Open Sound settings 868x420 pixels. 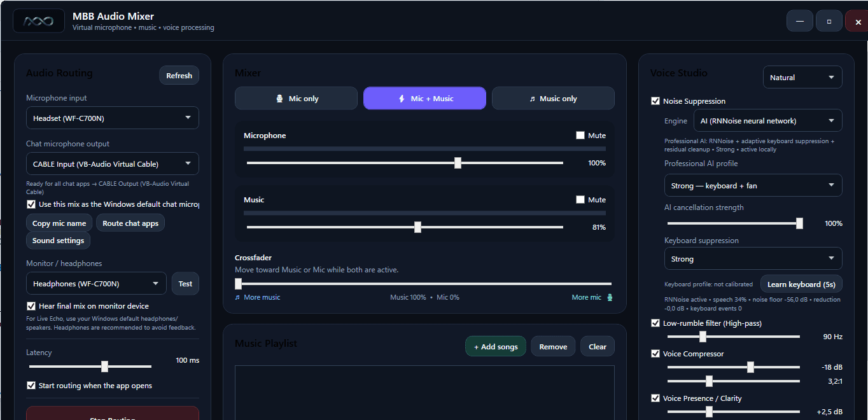point(59,240)
